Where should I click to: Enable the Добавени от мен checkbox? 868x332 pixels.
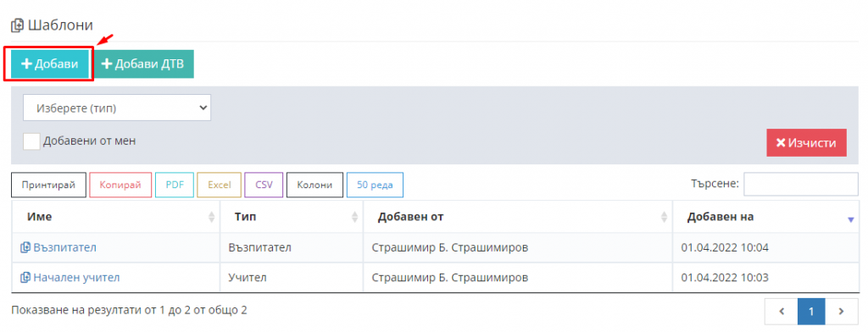coord(31,141)
